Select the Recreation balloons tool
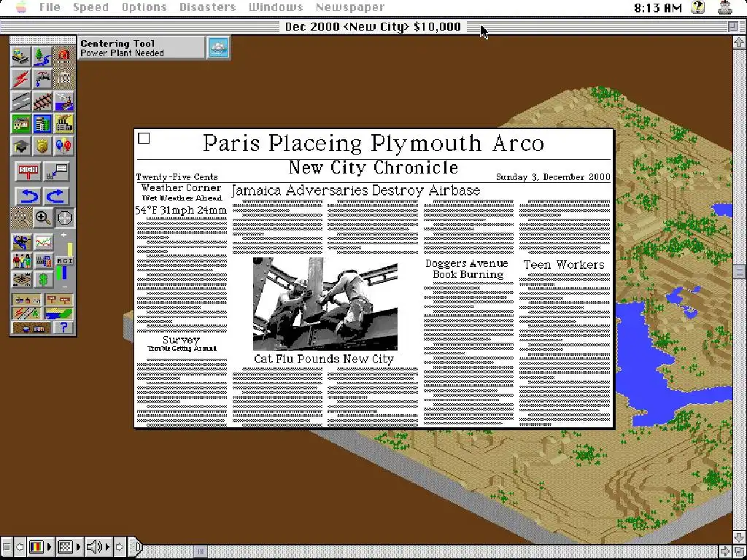 (x=64, y=146)
